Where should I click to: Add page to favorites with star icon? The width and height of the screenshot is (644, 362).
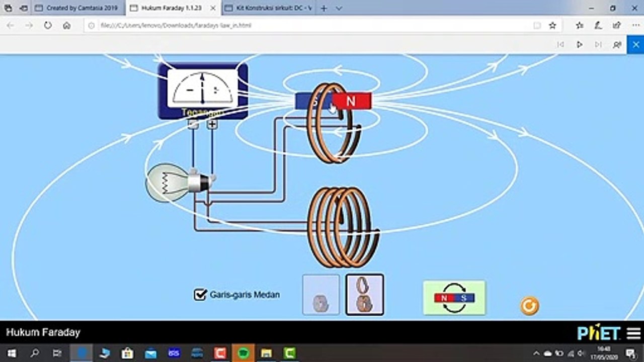pos(552,25)
